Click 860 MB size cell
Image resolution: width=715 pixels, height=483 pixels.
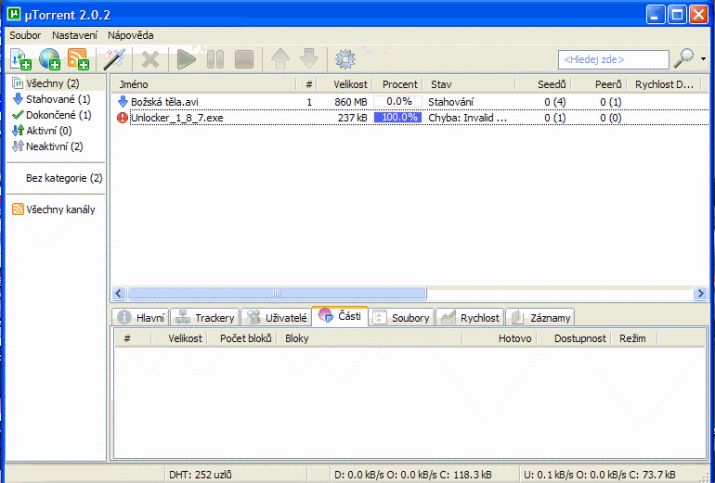click(x=350, y=102)
